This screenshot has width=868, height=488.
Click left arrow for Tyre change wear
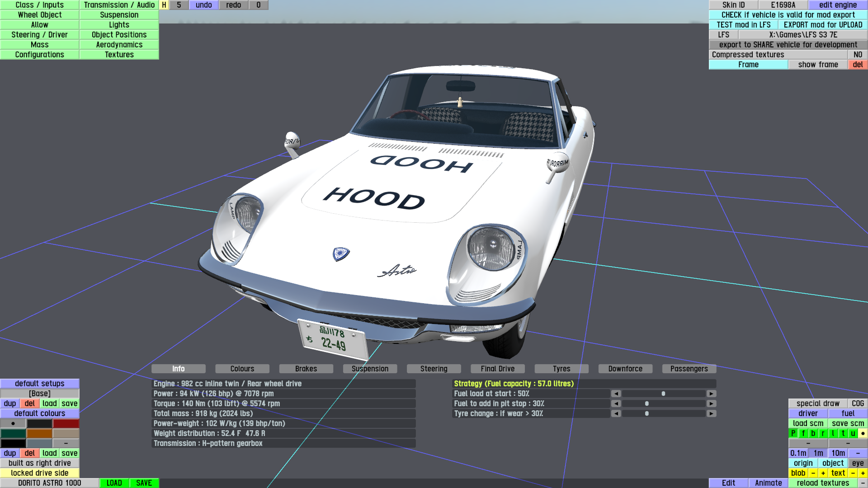point(616,413)
